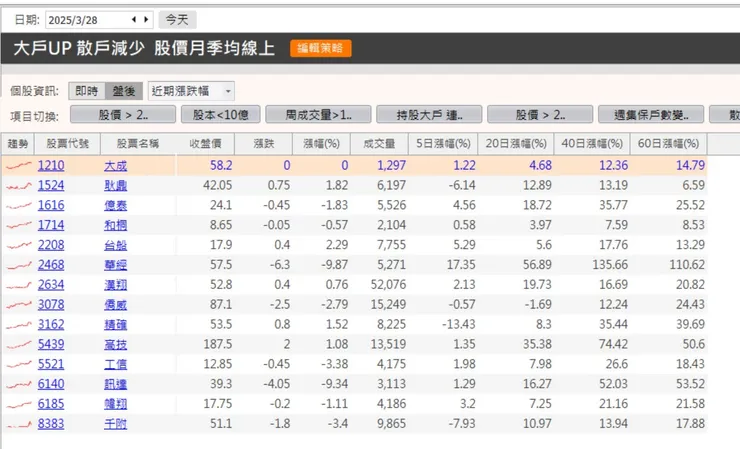The width and height of the screenshot is (740, 449).
Task: Click the 今天 button
Action: point(177,20)
